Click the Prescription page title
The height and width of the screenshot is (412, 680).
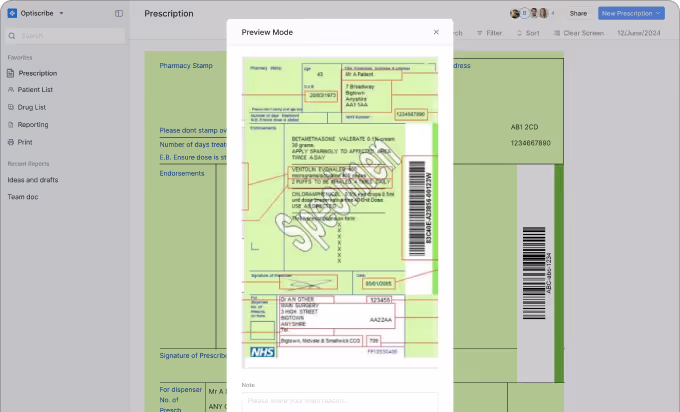pos(169,13)
